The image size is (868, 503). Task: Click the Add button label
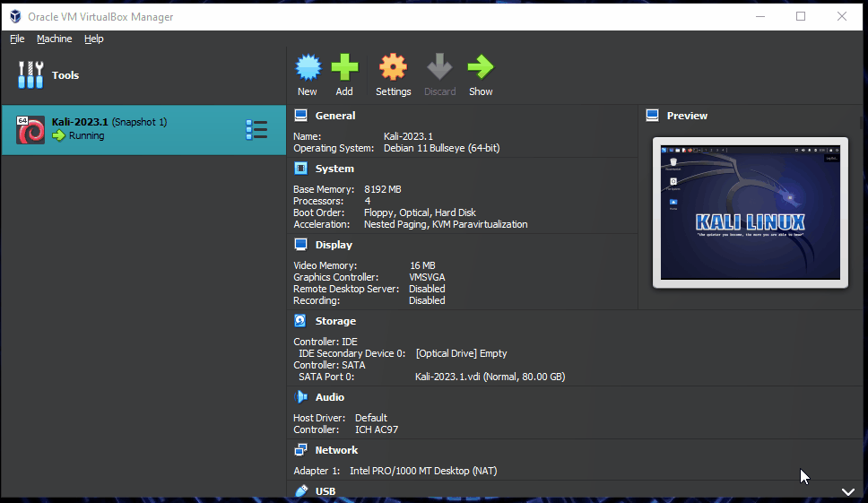[343, 91]
